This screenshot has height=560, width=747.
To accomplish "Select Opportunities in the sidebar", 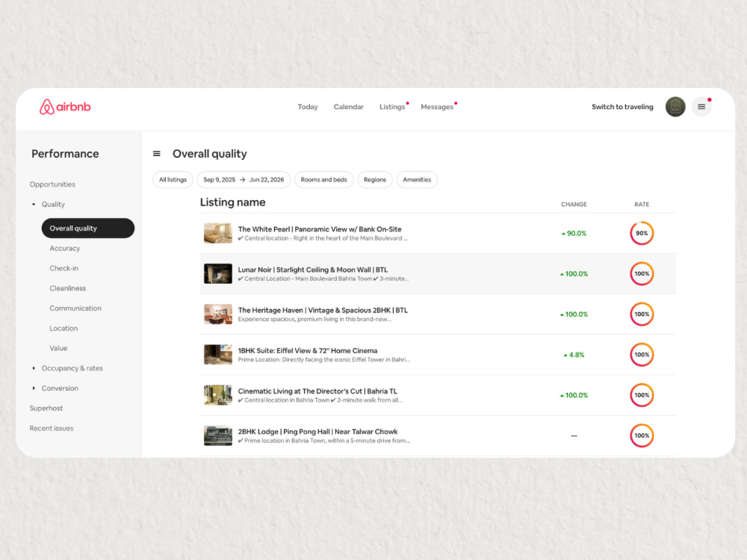I will 52,184.
